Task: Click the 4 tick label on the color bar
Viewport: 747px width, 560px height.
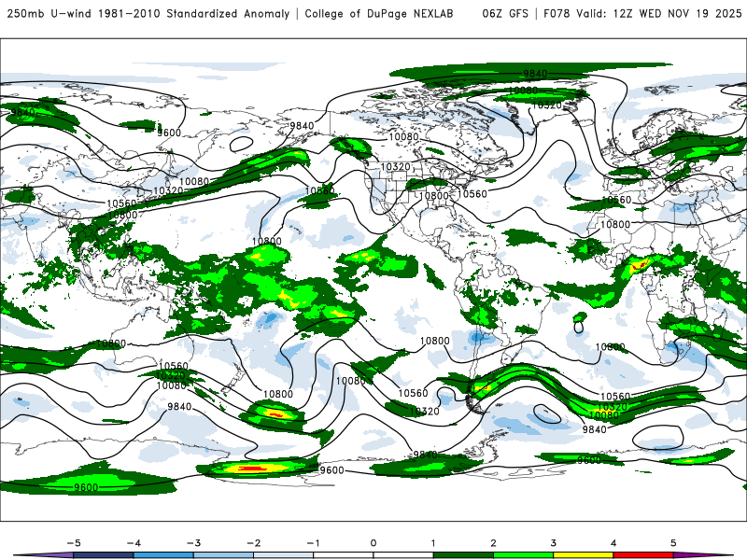Action: pos(613,543)
